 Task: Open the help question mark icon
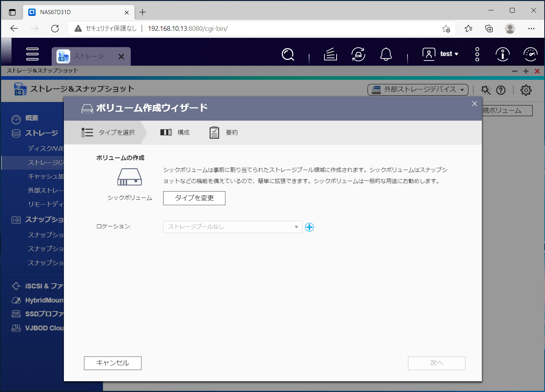[x=501, y=90]
